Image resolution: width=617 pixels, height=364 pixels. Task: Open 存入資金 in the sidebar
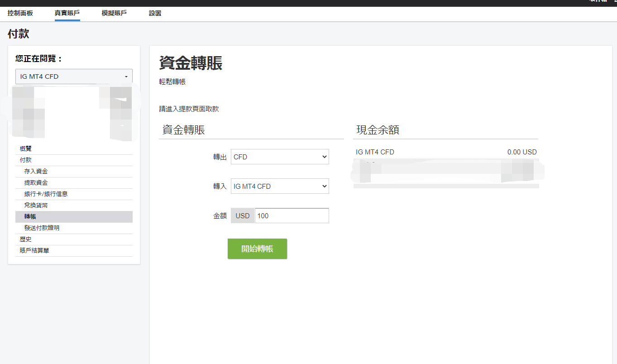pos(74,171)
